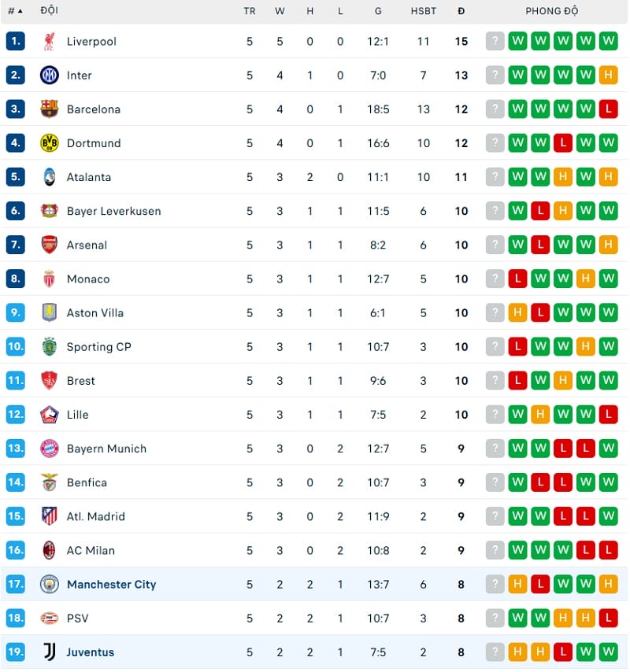This screenshot has width=630, height=672.
Task: Click the Arsenal club crest icon
Action: [50, 245]
